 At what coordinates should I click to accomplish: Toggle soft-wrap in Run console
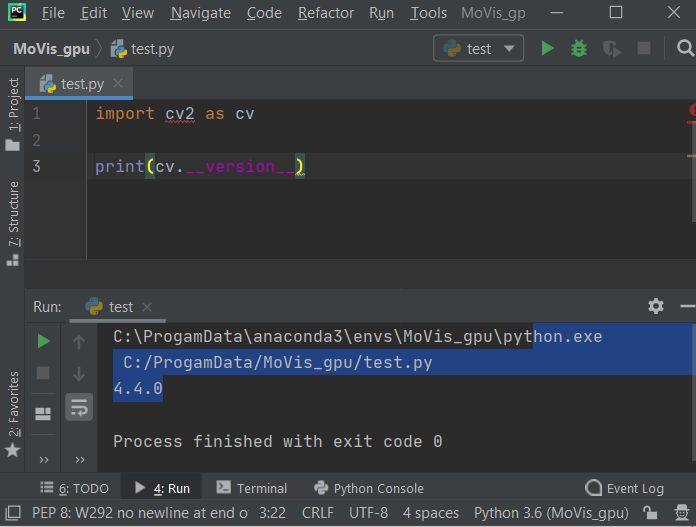point(79,407)
